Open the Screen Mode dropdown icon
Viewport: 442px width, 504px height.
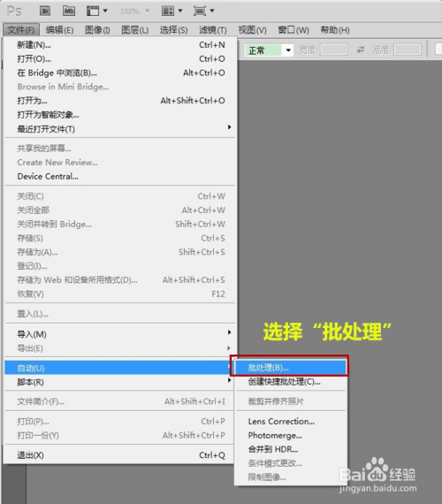point(204,11)
